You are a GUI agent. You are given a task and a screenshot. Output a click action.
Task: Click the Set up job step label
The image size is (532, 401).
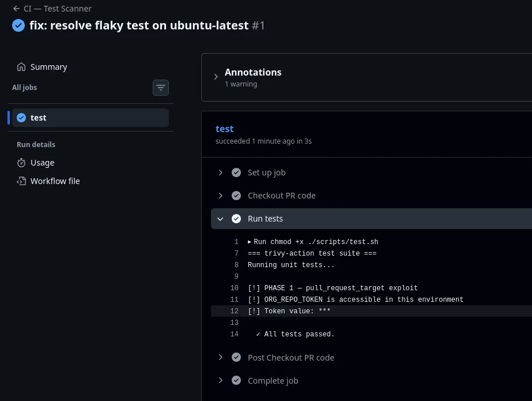(x=267, y=173)
